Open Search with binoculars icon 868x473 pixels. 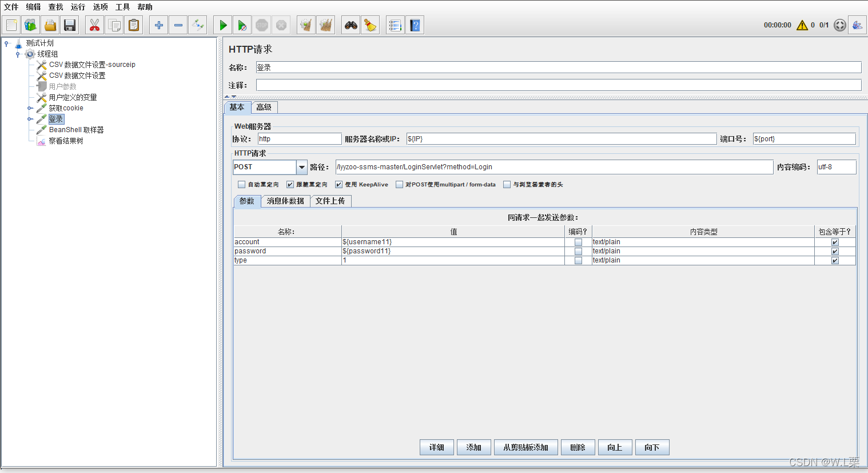[351, 25]
